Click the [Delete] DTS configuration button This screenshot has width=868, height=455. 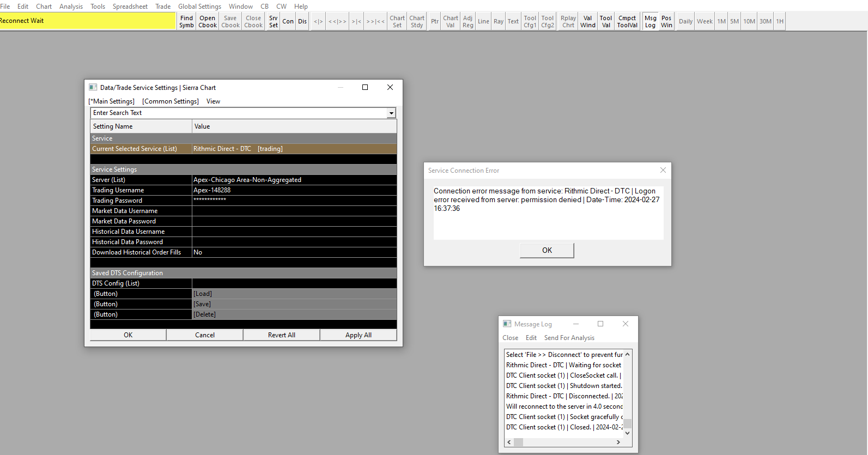coord(294,314)
